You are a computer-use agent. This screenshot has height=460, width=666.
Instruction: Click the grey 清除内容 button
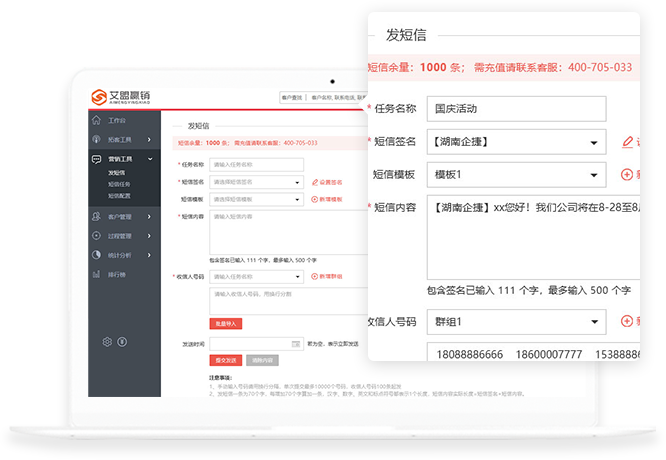tap(260, 359)
